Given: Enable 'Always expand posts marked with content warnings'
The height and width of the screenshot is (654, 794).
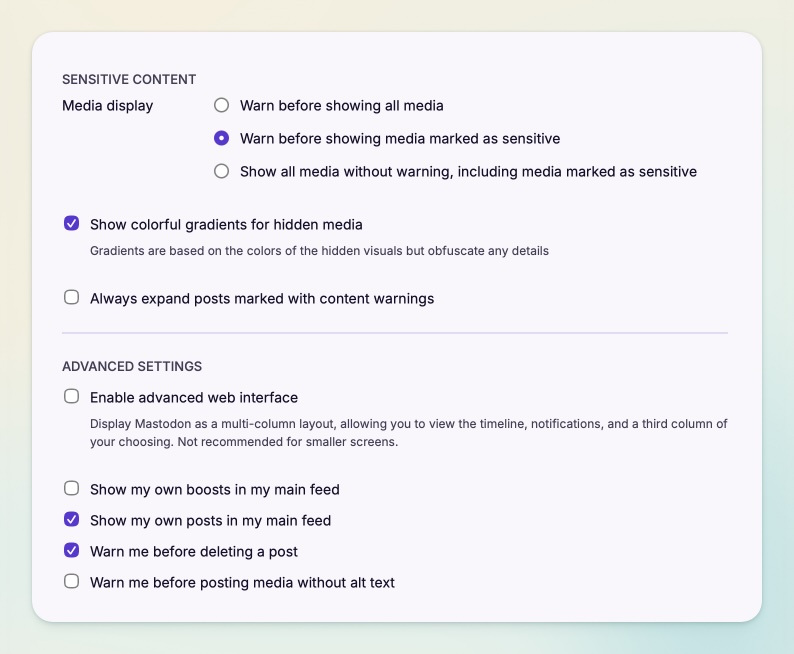Looking at the screenshot, I should coord(71,297).
